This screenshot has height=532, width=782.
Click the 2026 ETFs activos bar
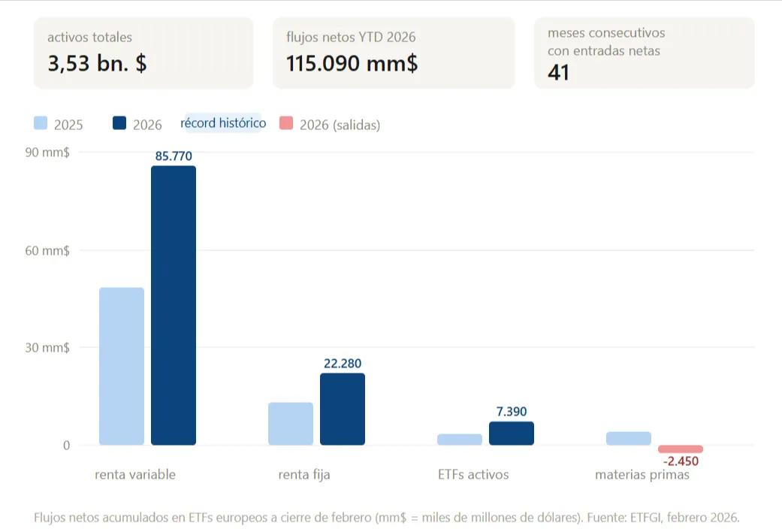click(512, 434)
